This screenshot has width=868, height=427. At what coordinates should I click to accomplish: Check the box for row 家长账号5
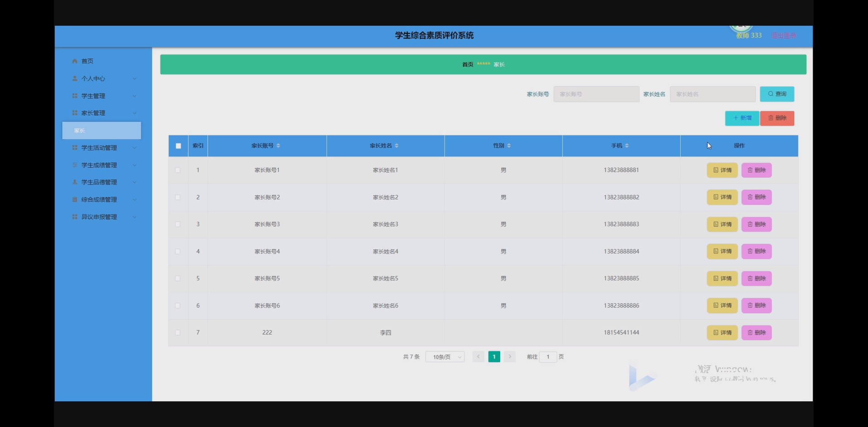178,278
